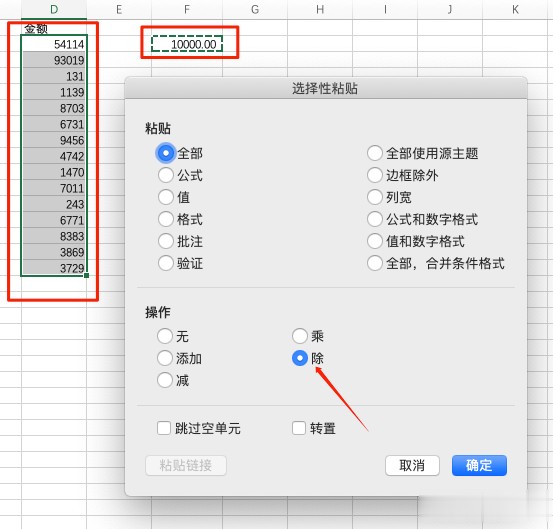Cancel the dialog with 取消
The width and height of the screenshot is (553, 529).
click(x=412, y=465)
